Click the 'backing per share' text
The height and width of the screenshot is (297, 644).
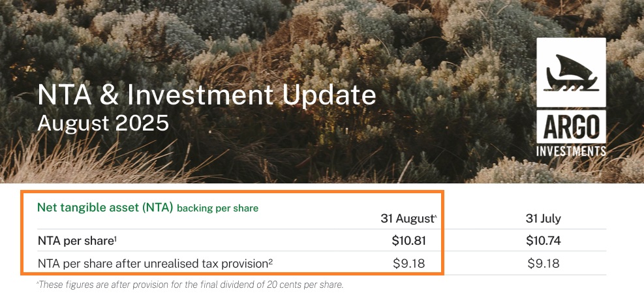pyautogui.click(x=217, y=209)
